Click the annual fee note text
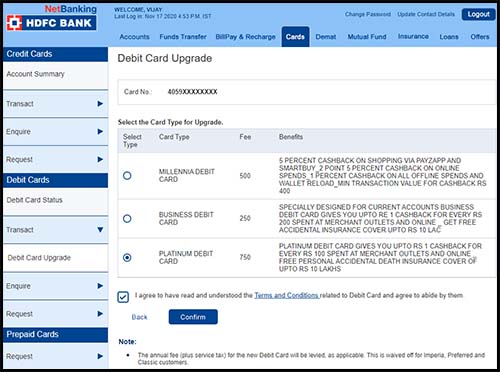The image size is (500, 372). click(x=311, y=359)
